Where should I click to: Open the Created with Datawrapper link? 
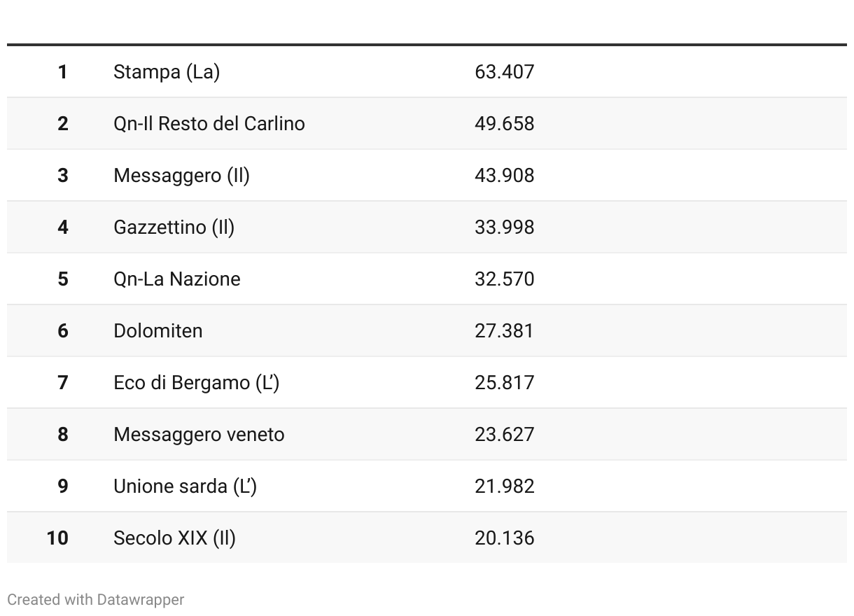coord(96,600)
